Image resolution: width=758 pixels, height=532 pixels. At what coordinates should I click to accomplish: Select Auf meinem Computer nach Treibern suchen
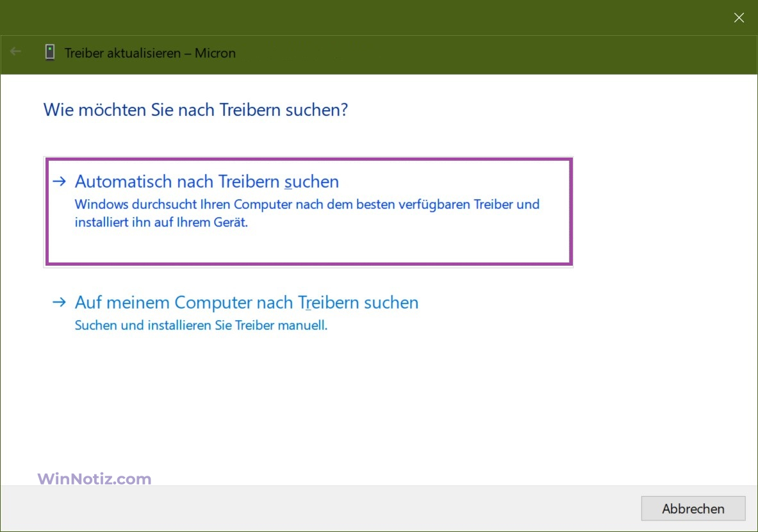click(x=247, y=302)
